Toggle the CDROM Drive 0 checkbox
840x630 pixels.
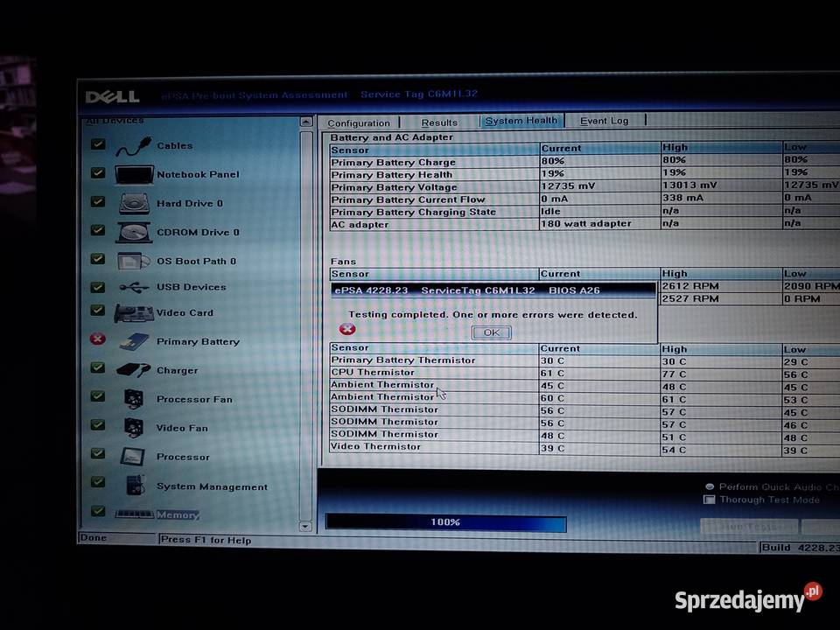97,230
